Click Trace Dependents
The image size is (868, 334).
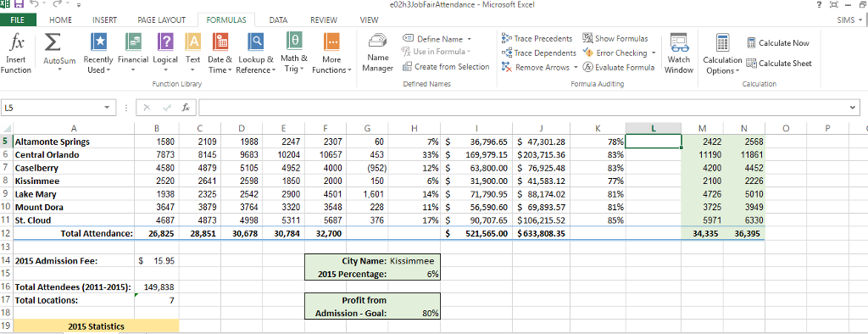pos(538,53)
